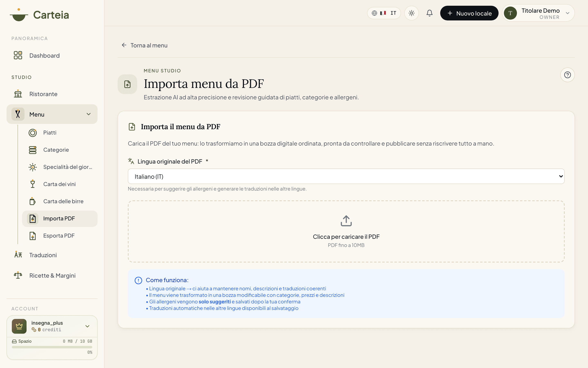Open the IT language selector

tap(384, 13)
